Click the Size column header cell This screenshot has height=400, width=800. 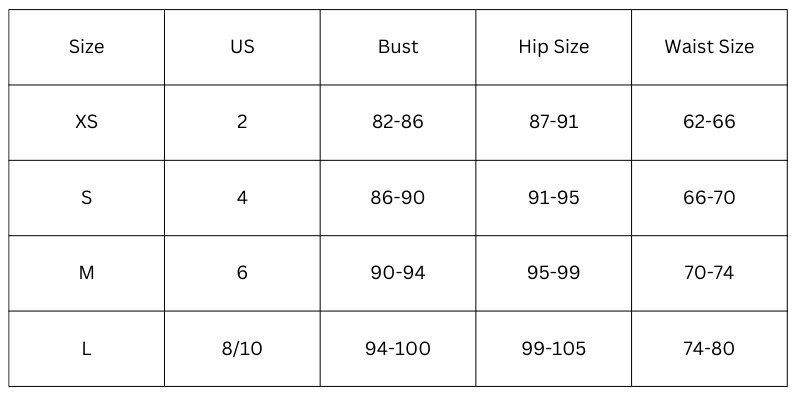point(87,47)
